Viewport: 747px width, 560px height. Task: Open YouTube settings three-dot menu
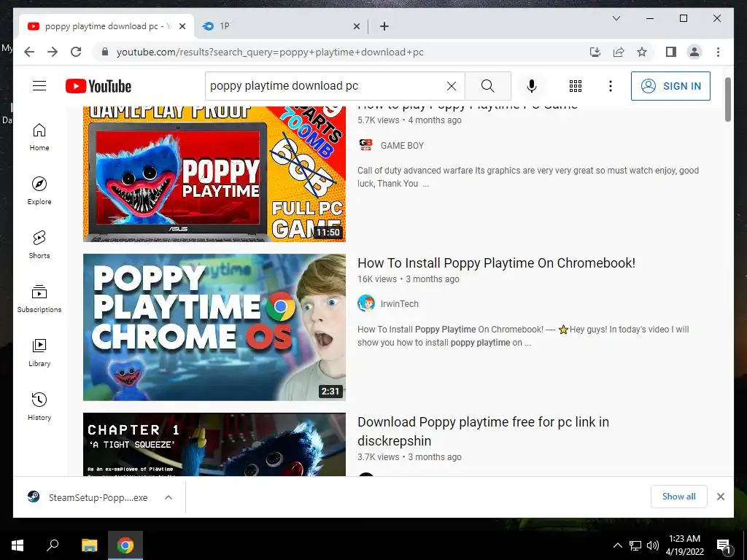tap(611, 86)
